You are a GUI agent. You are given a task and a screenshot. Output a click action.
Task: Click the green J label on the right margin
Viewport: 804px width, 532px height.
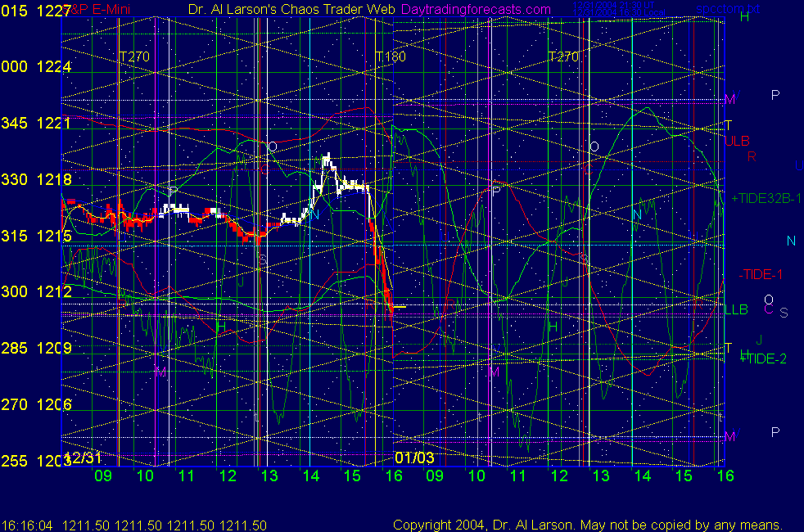click(x=760, y=340)
